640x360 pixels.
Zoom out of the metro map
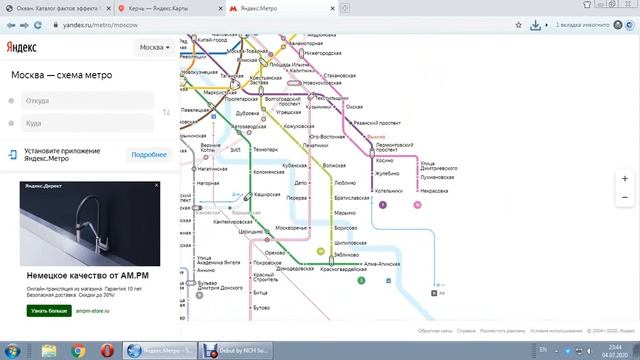point(624,198)
